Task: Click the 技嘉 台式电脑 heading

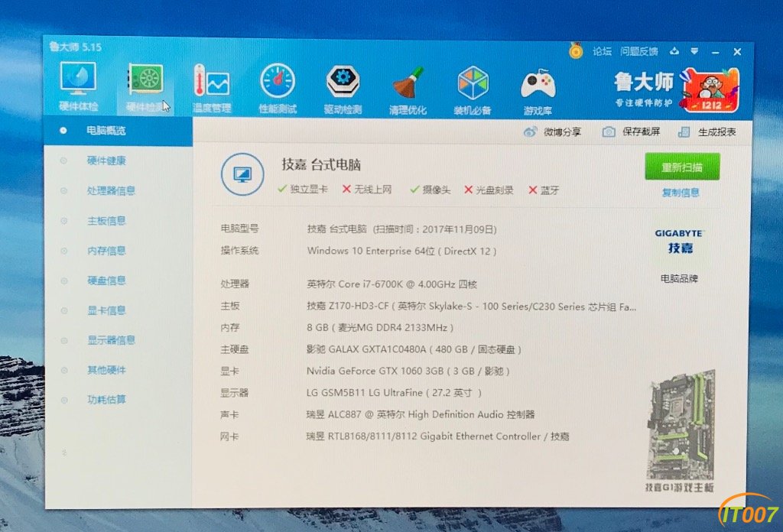Action: point(321,164)
